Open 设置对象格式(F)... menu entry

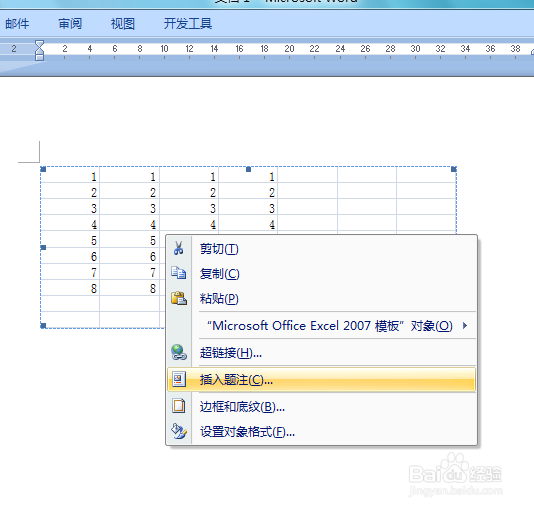pyautogui.click(x=321, y=432)
